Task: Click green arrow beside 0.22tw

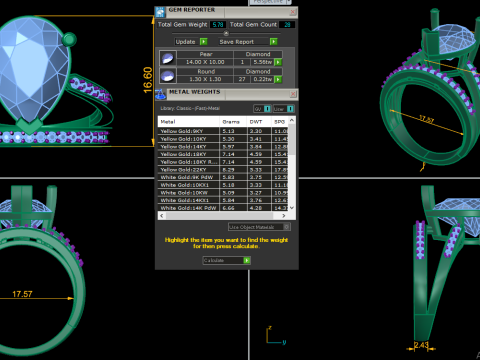Action: click(x=278, y=79)
